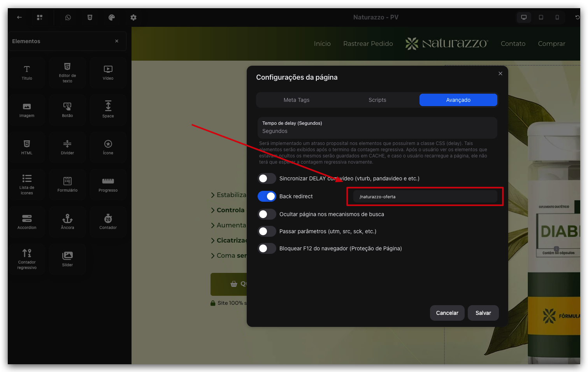
Task: Add a Contador regressivo element
Action: 27,259
